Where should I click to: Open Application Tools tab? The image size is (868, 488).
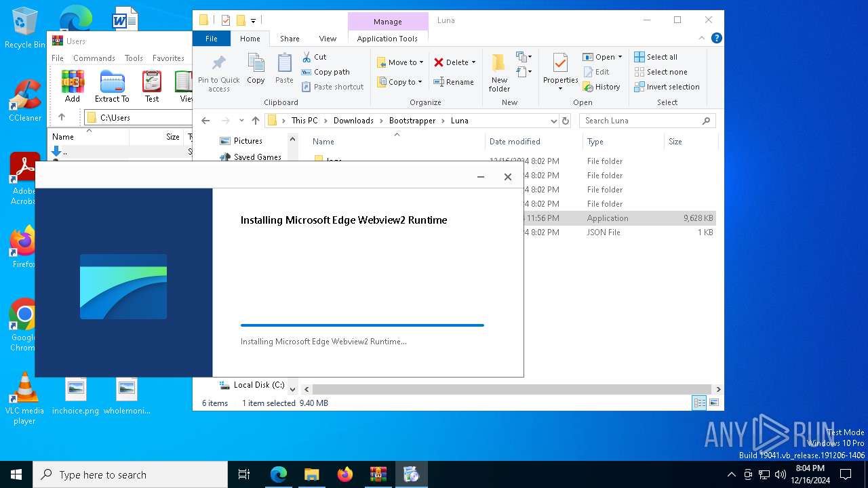coord(387,39)
